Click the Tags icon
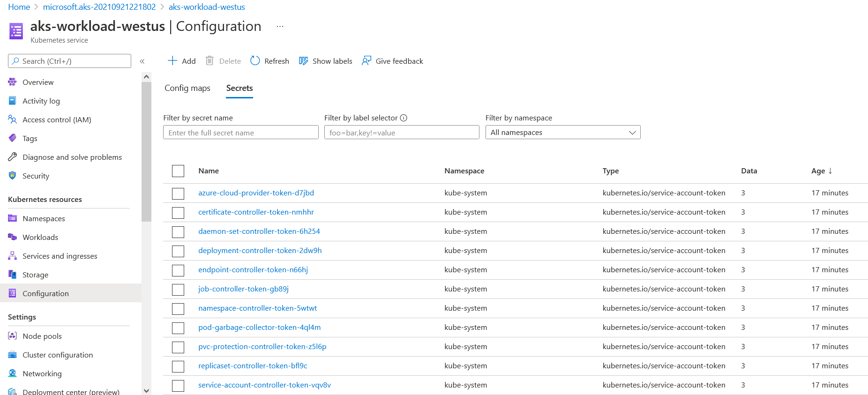The width and height of the screenshot is (868, 395). tap(13, 138)
